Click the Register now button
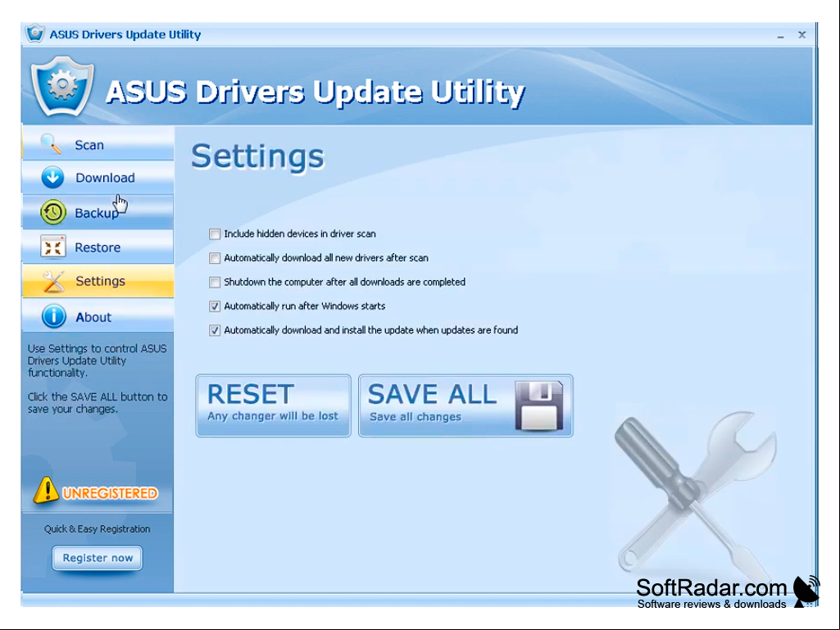This screenshot has height=630, width=840. [x=98, y=558]
